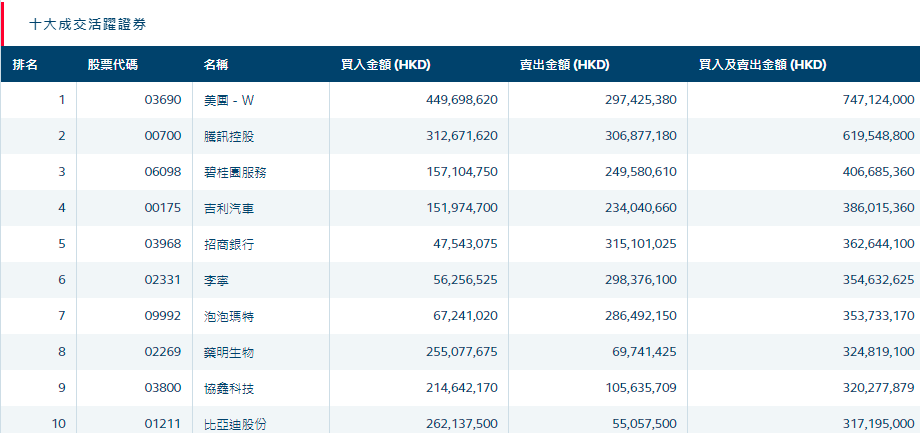This screenshot has width=920, height=433.
Task: Select the name 碧桂園服務
Action: coord(235,172)
